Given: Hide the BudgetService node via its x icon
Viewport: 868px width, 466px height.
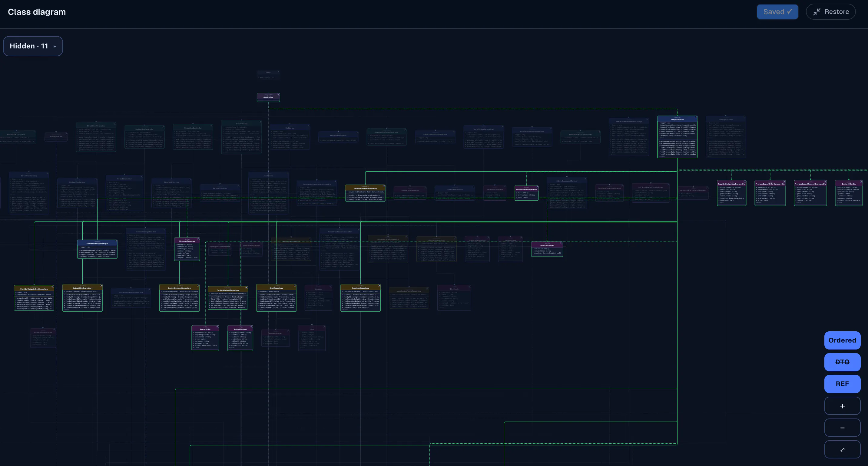Looking at the screenshot, I should click(696, 117).
